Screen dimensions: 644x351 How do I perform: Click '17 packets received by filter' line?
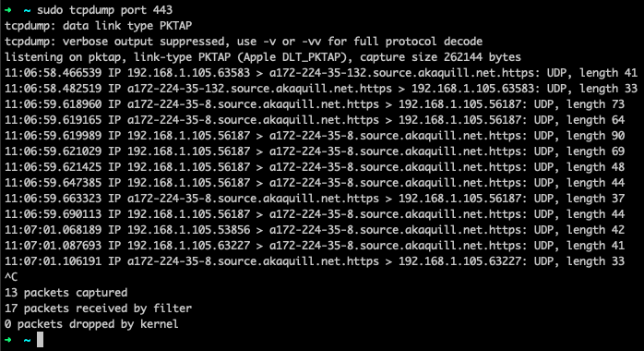98,309
